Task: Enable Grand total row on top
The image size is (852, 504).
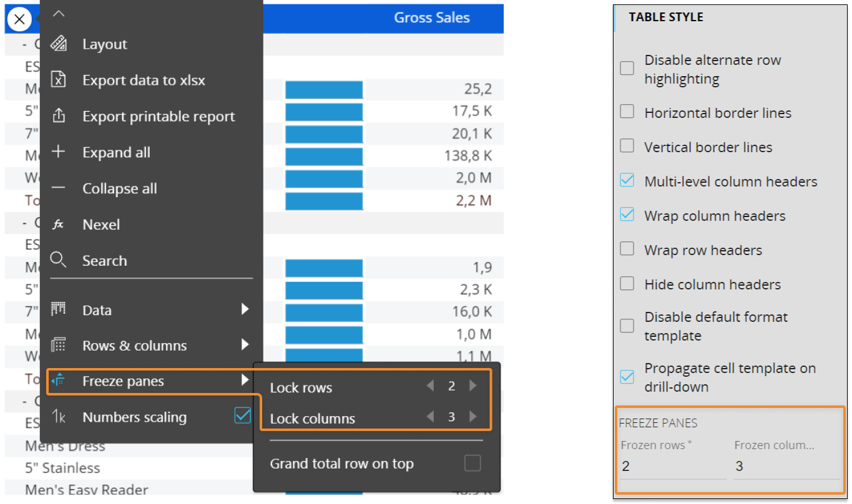Action: (473, 463)
